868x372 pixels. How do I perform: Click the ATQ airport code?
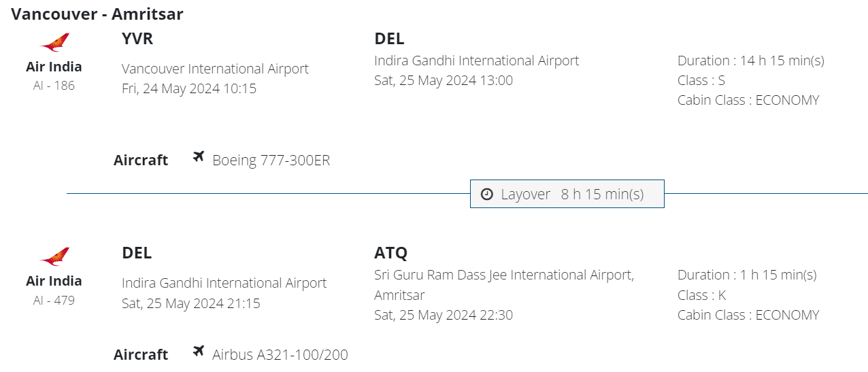[390, 253]
